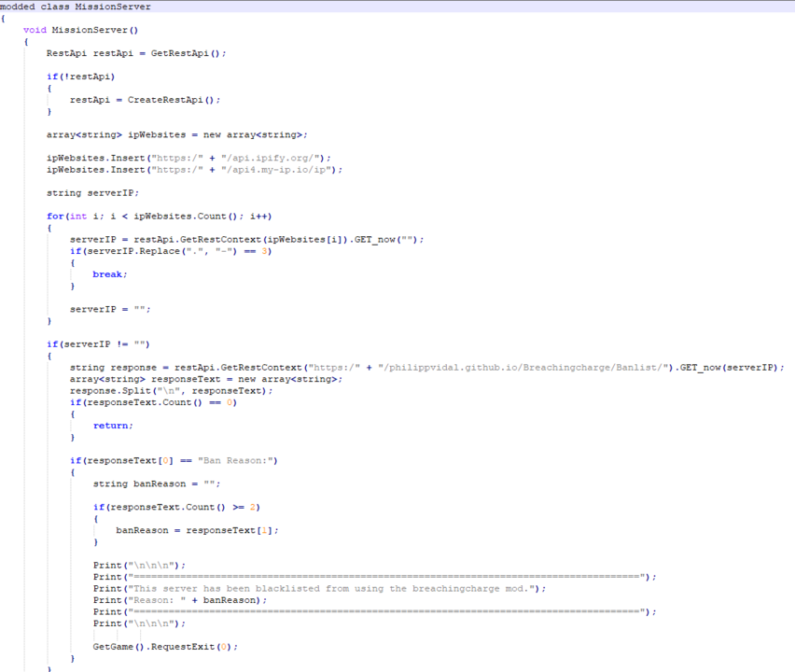
Task: Click the first Print newline statement
Action: coord(139,566)
